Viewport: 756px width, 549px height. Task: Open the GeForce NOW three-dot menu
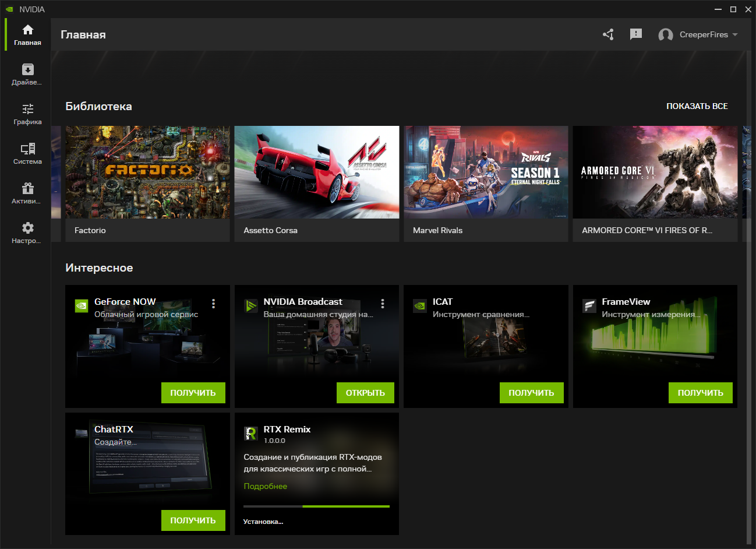pos(214,304)
